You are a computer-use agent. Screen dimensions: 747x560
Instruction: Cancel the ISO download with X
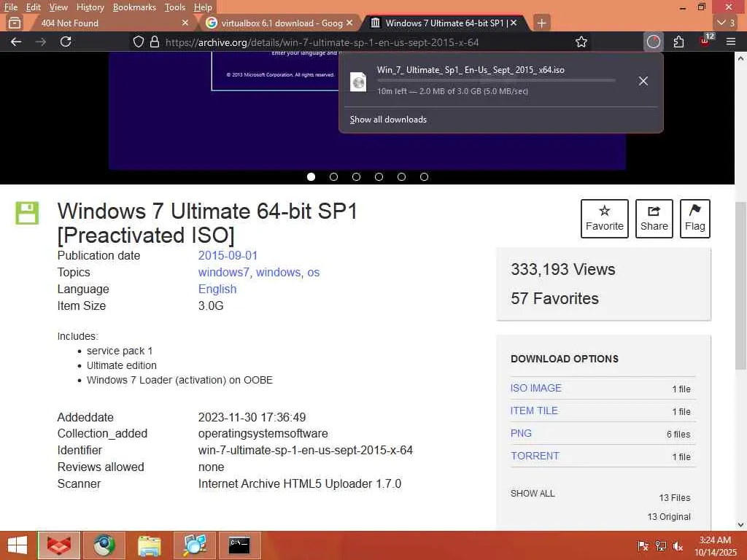(x=643, y=81)
